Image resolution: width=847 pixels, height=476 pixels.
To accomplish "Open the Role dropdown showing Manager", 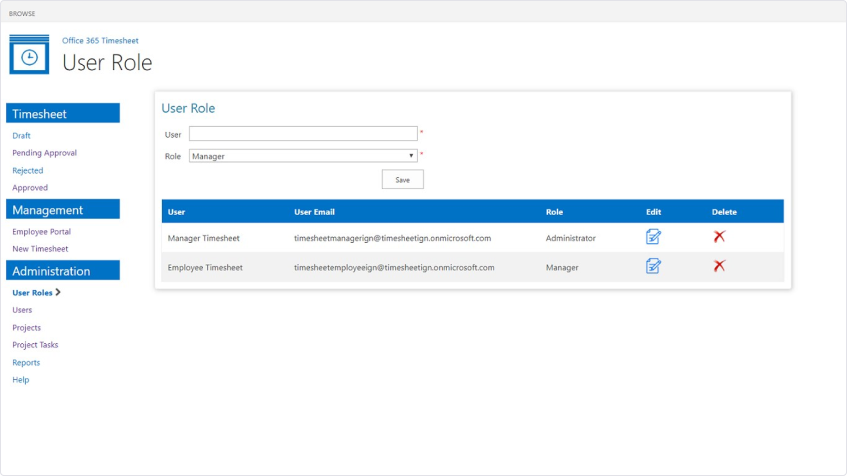I will click(303, 156).
